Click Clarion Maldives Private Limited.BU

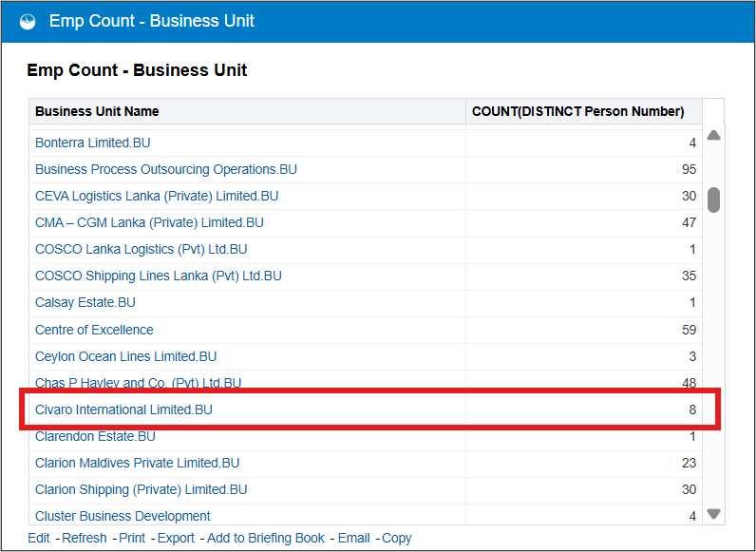(137, 463)
